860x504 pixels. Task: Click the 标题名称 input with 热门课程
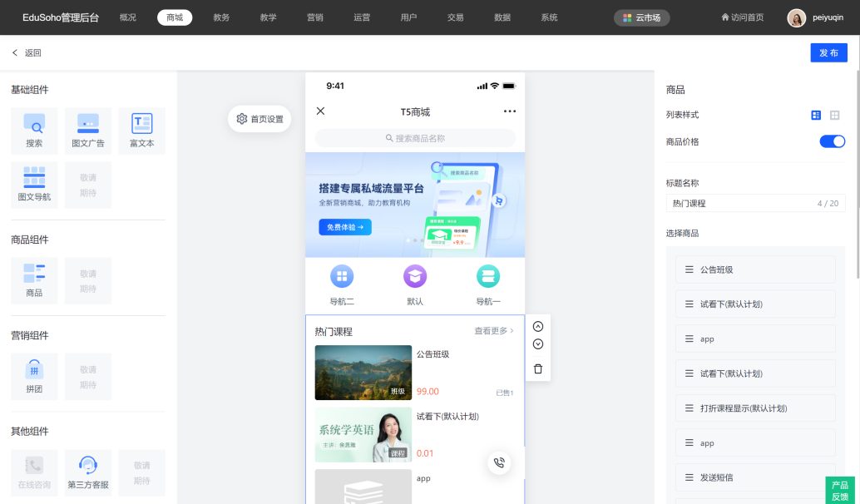click(x=740, y=203)
